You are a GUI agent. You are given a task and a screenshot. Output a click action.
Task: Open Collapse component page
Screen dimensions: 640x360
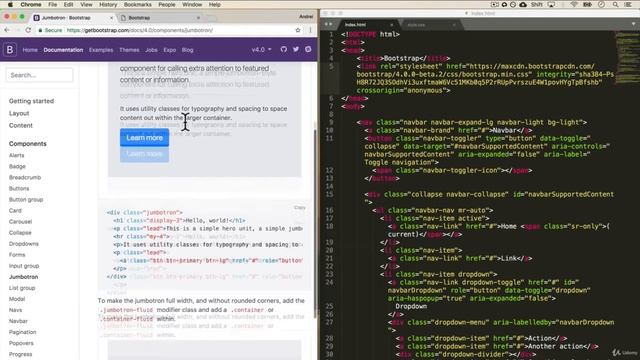click(20, 233)
